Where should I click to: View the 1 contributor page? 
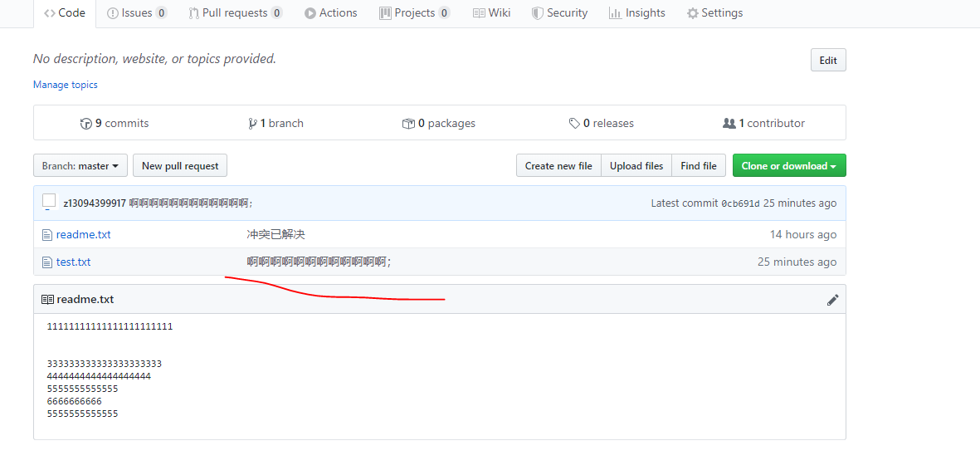pyautogui.click(x=763, y=123)
